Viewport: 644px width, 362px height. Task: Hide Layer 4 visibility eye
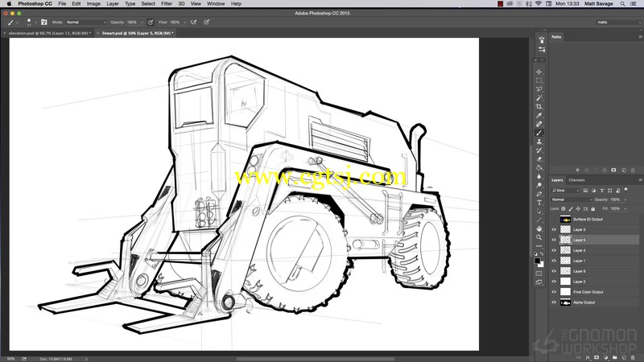pos(554,250)
